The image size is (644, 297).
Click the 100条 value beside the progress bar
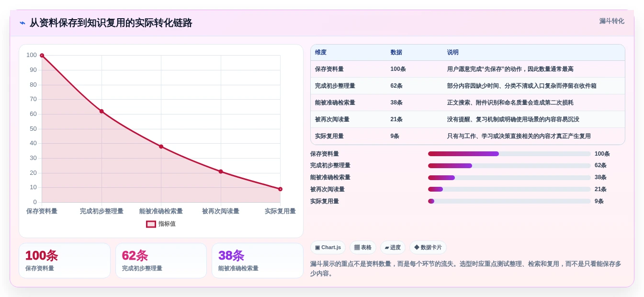tap(602, 154)
